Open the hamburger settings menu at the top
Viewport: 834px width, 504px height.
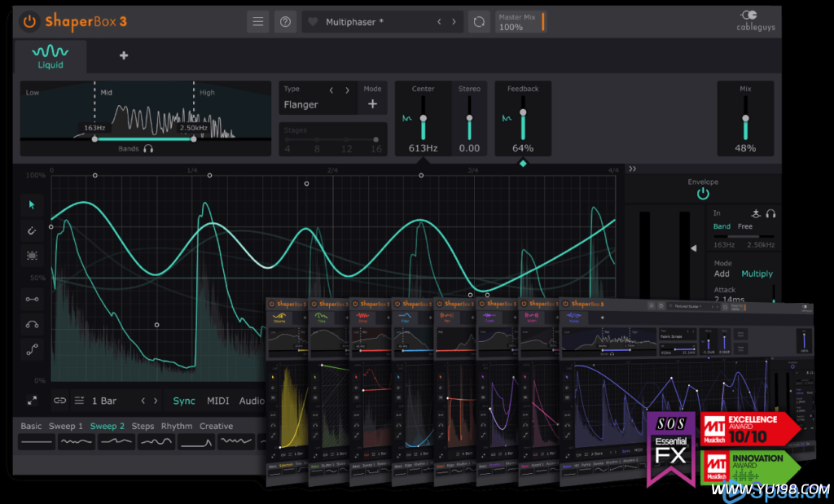coord(257,21)
